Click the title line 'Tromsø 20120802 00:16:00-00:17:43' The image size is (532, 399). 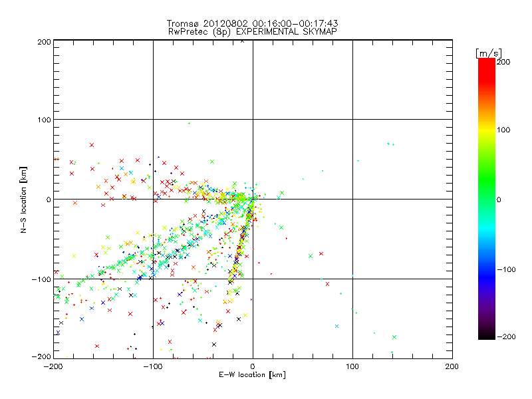252,23
